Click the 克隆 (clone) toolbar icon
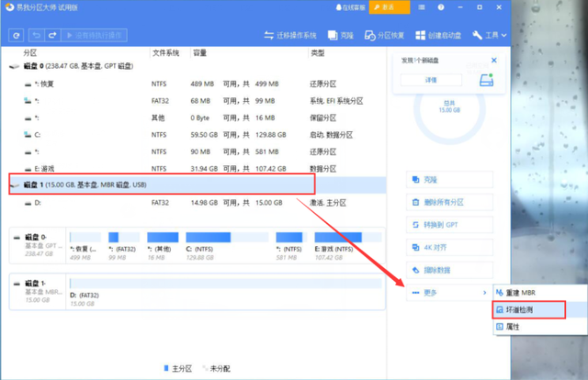The height and width of the screenshot is (380, 588). pos(342,35)
